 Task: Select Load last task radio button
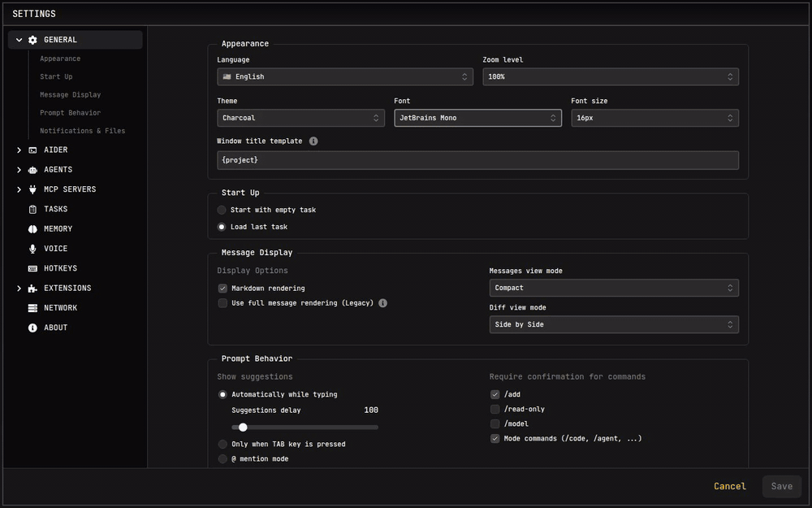[222, 227]
